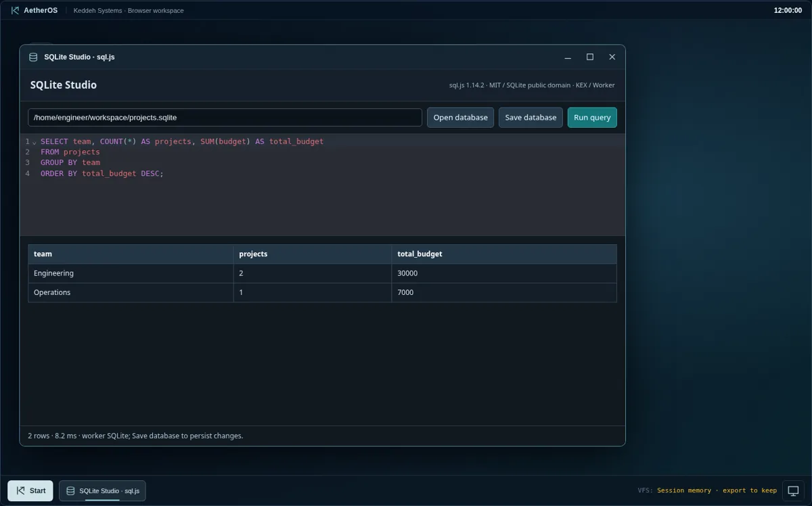Close the SQLite Studio window
The width and height of the screenshot is (812, 506).
tap(612, 57)
